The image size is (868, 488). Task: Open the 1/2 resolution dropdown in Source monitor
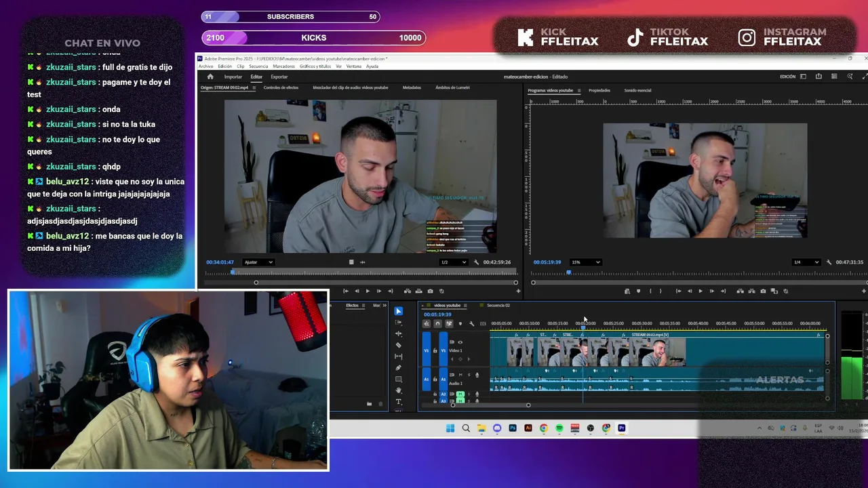(x=454, y=262)
